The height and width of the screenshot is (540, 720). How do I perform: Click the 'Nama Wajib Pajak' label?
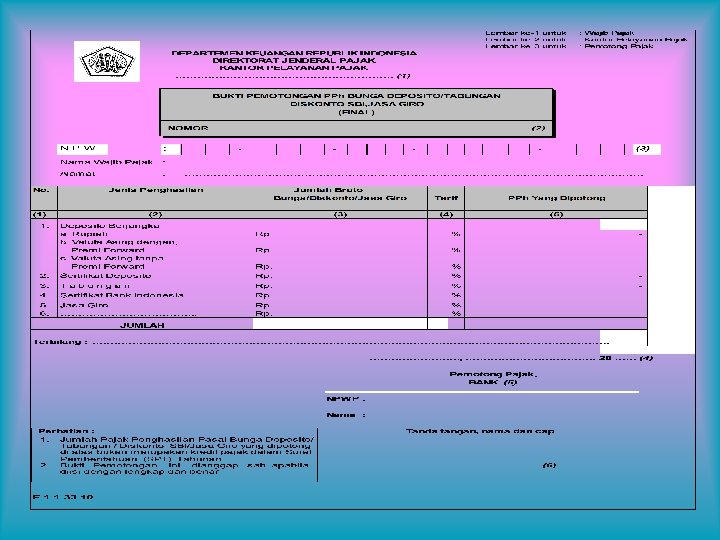pyautogui.click(x=106, y=162)
